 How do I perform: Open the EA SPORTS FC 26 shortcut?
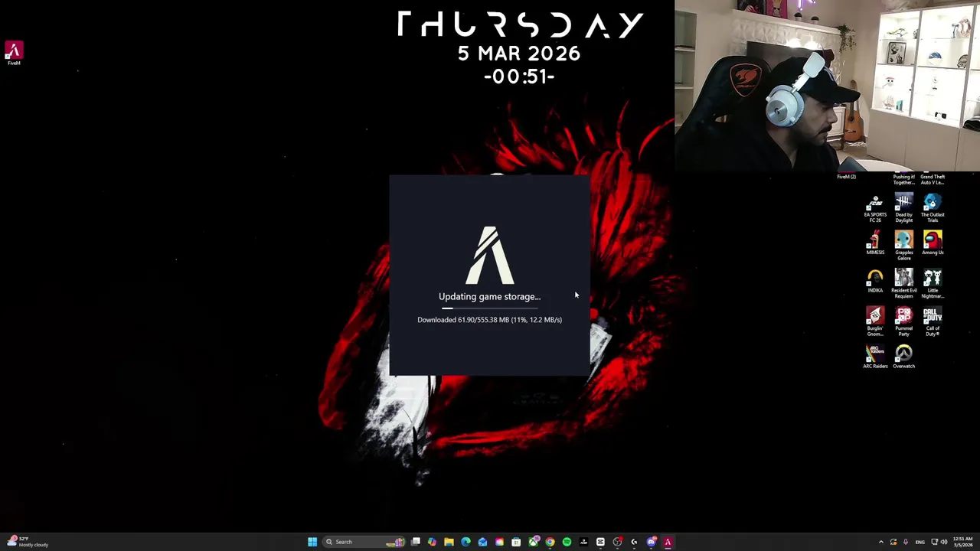(x=875, y=209)
